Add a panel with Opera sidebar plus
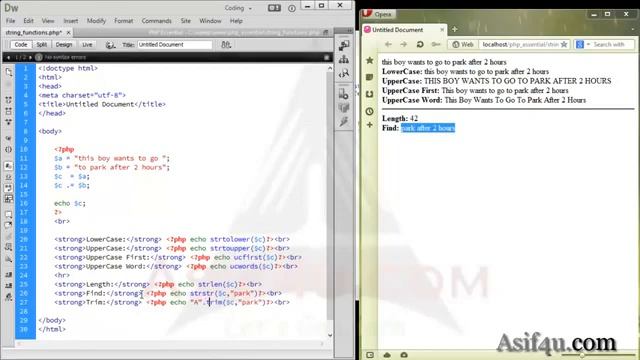This screenshot has height=360, width=640. tap(370, 125)
